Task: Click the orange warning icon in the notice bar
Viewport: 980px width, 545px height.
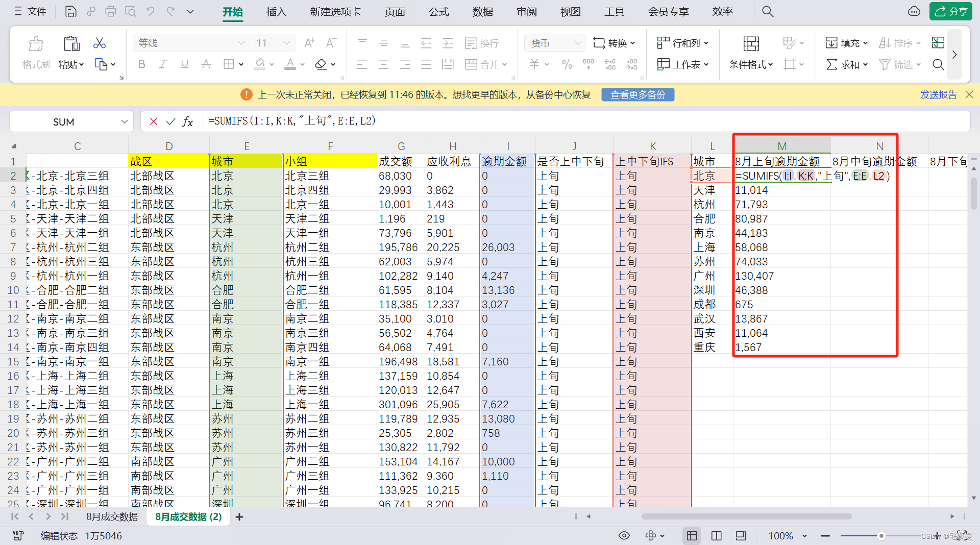Action: 247,94
